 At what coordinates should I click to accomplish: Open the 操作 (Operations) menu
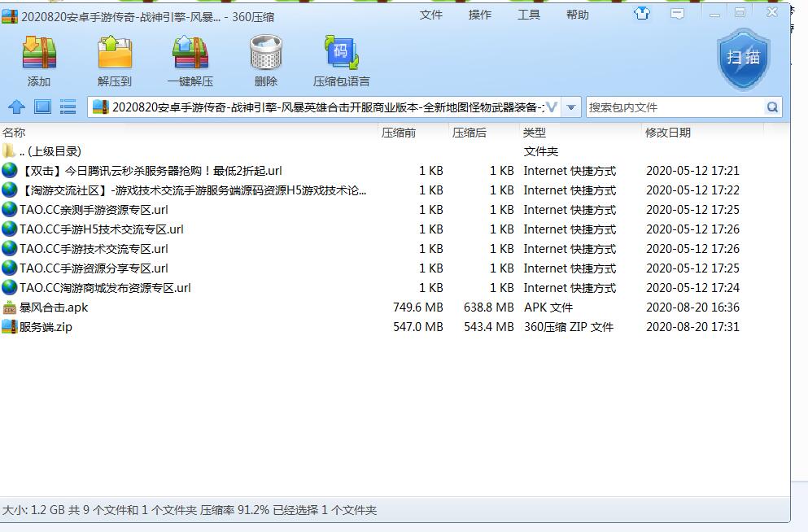(480, 15)
